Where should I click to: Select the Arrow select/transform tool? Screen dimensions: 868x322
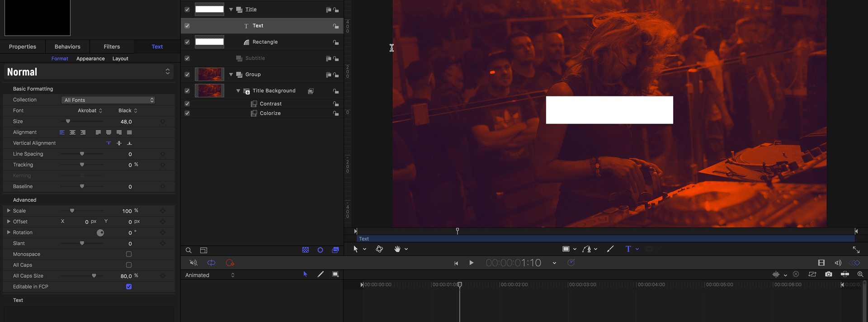coord(355,249)
